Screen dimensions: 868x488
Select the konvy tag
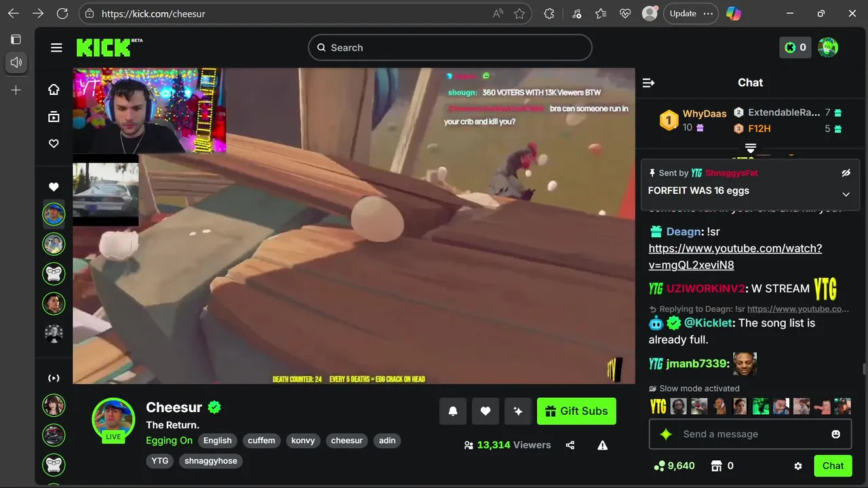coord(303,441)
